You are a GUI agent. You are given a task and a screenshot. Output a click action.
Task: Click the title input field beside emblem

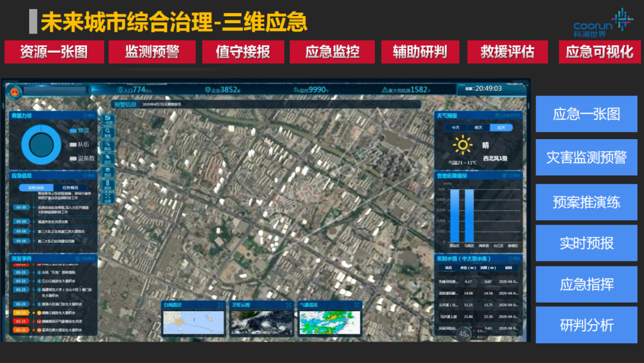point(55,90)
